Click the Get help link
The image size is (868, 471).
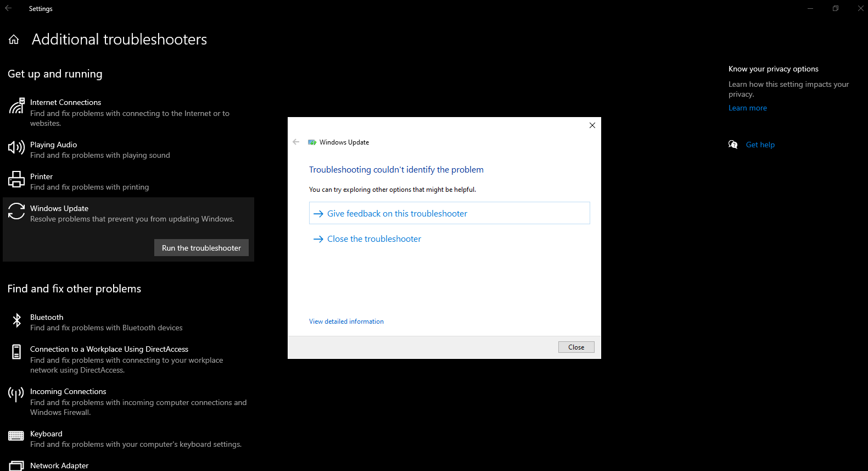(760, 145)
